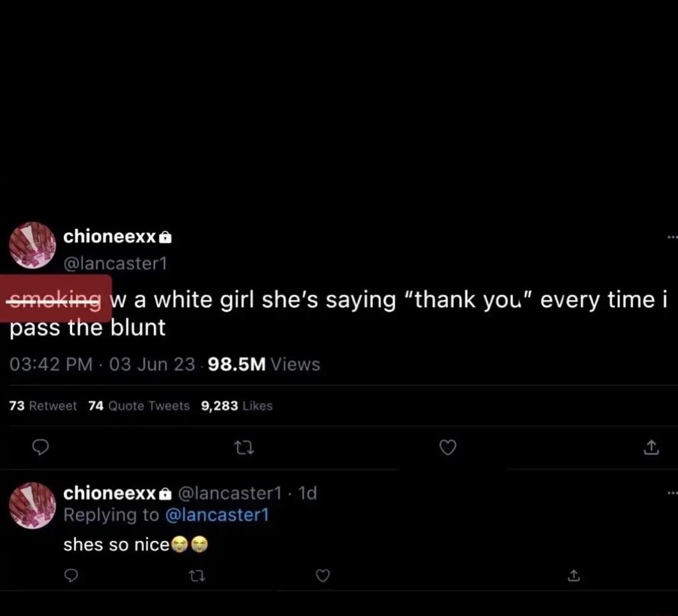Open the reply tweet's profile picture
678x616 pixels.
[x=33, y=505]
